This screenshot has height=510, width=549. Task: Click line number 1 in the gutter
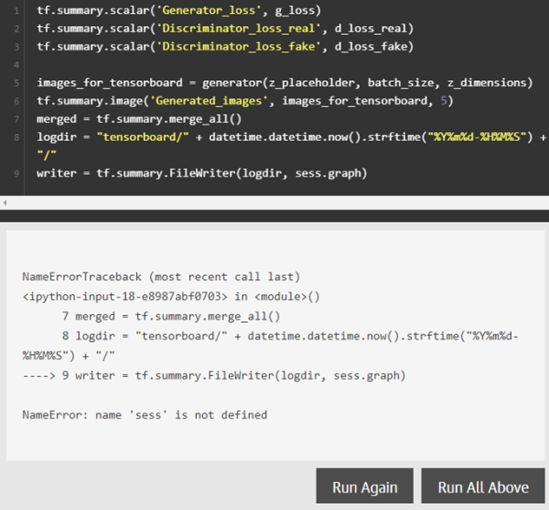(16, 11)
